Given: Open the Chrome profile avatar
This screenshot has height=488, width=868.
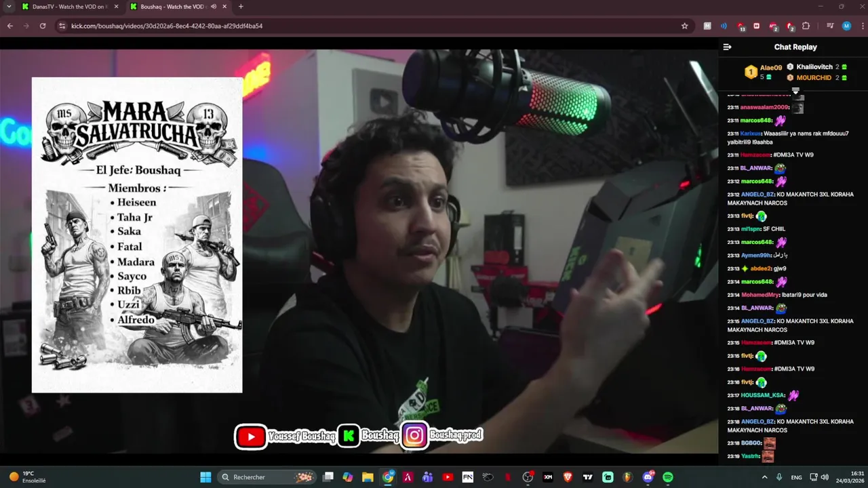Looking at the screenshot, I should coord(846,26).
